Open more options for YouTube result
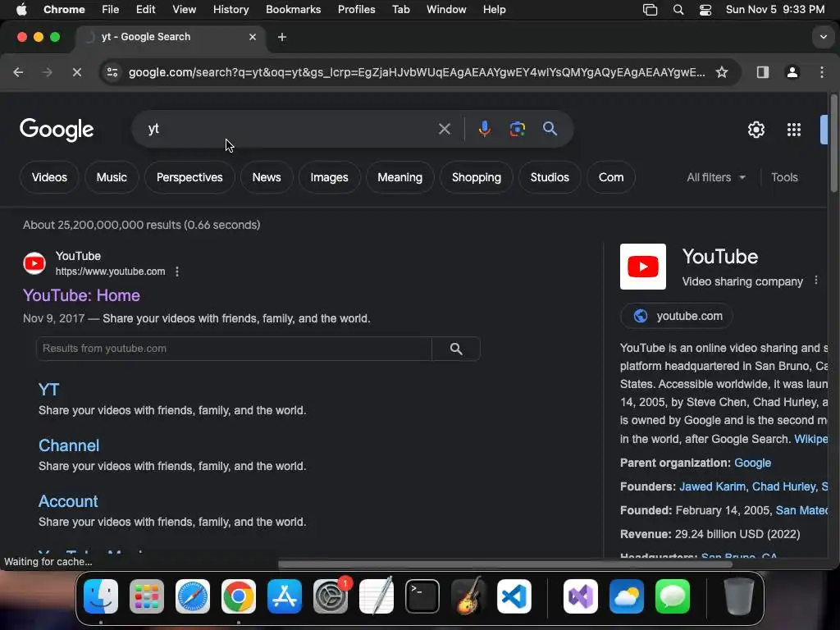This screenshot has height=630, width=840. 177,272
